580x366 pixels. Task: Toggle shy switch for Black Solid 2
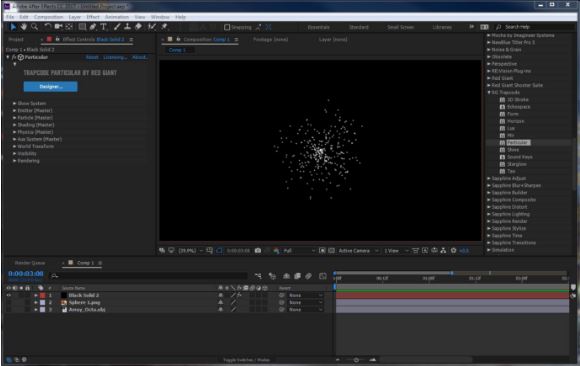coord(220,295)
